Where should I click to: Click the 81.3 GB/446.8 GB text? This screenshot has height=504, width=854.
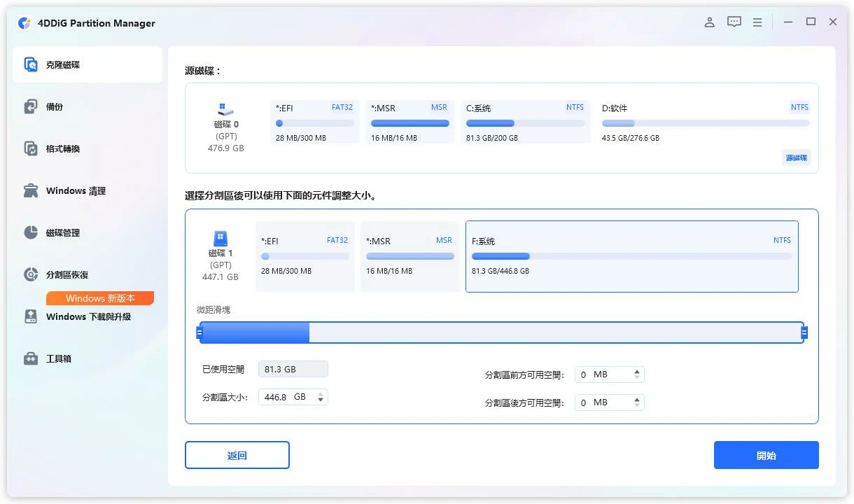500,271
